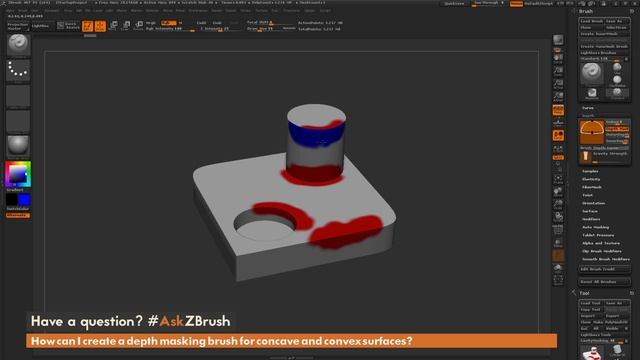640x360 pixels.
Task: Select the Clay brush thumbnail in Brush palette
Action: (617, 68)
